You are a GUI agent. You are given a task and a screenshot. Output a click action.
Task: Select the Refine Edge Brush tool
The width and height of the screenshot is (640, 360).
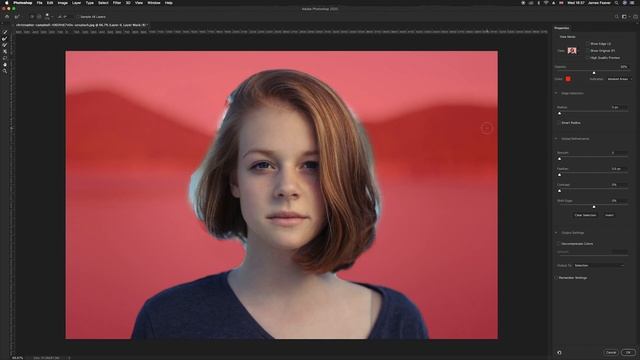tap(5, 38)
